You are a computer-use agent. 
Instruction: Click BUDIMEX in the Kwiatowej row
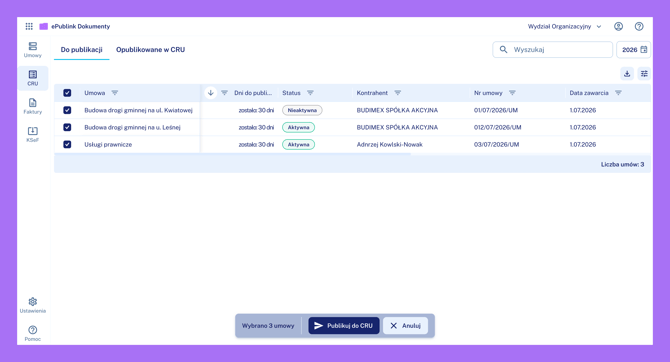[x=397, y=110]
